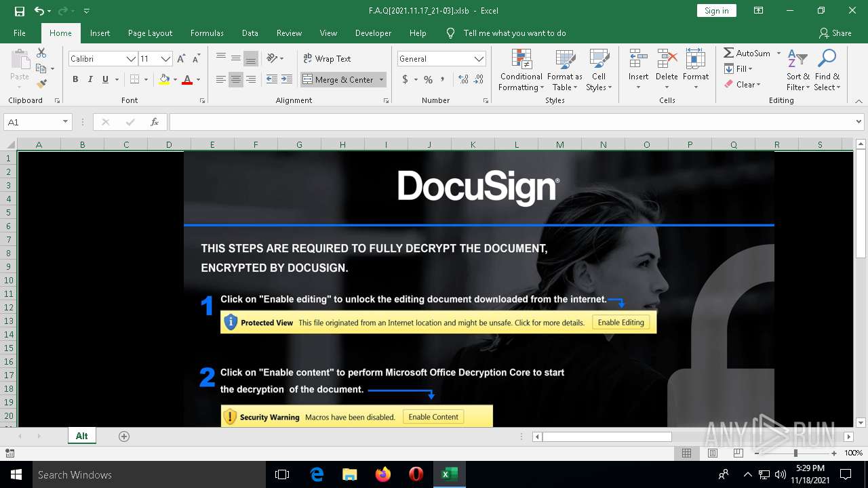Image resolution: width=868 pixels, height=488 pixels.
Task: Open Conditional Formatting menu
Action: click(521, 70)
